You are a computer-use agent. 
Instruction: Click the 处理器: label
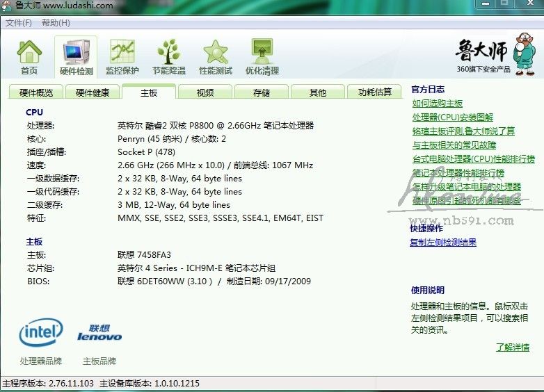pos(40,126)
